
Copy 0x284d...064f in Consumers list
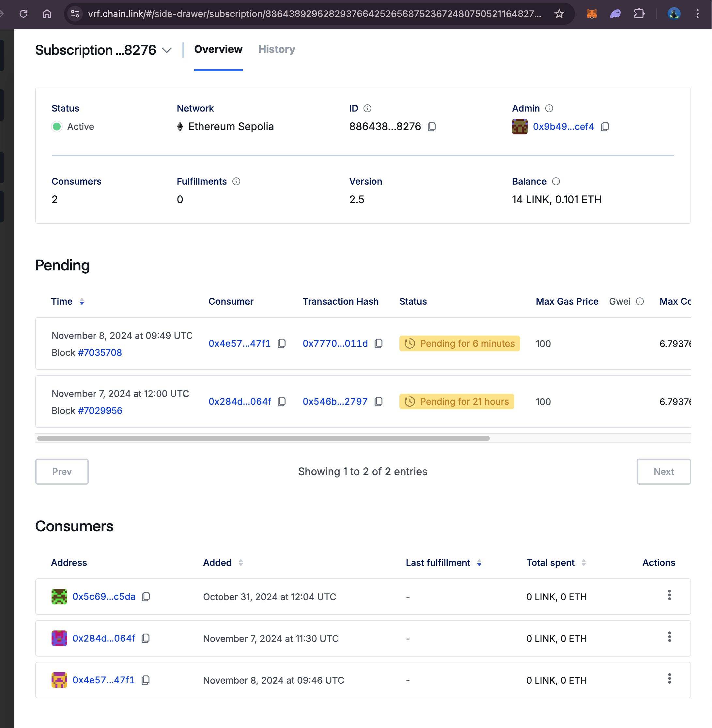pos(146,639)
